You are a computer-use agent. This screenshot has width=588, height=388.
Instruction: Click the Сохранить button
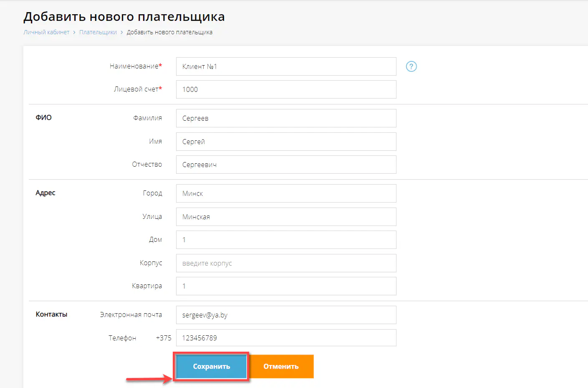211,366
